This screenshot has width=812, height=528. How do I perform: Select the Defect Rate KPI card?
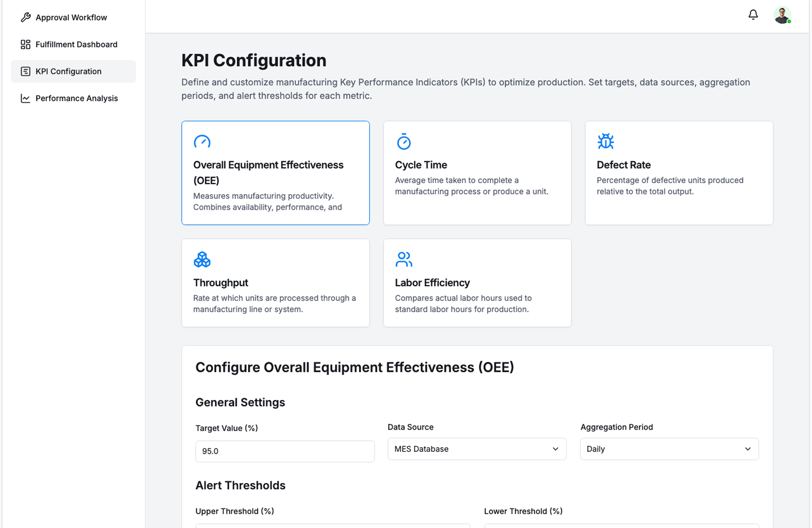click(678, 173)
